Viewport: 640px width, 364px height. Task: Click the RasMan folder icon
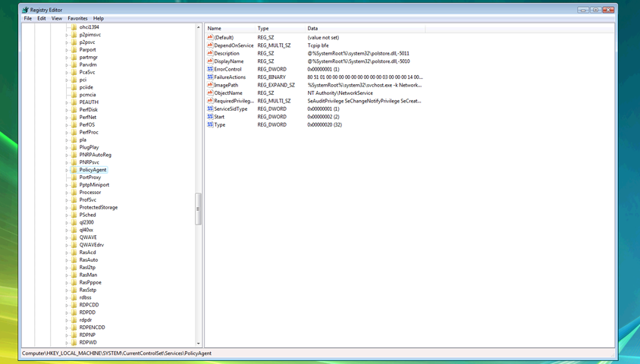tap(74, 275)
